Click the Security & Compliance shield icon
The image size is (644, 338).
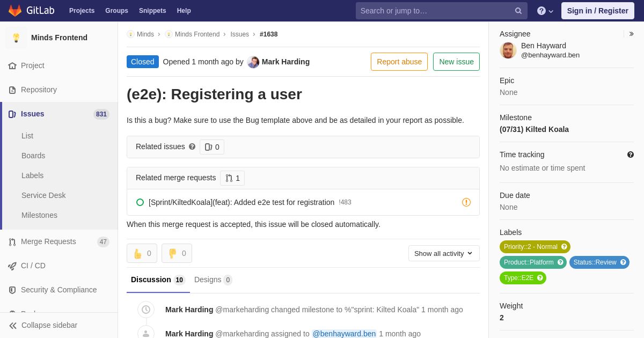(x=12, y=290)
